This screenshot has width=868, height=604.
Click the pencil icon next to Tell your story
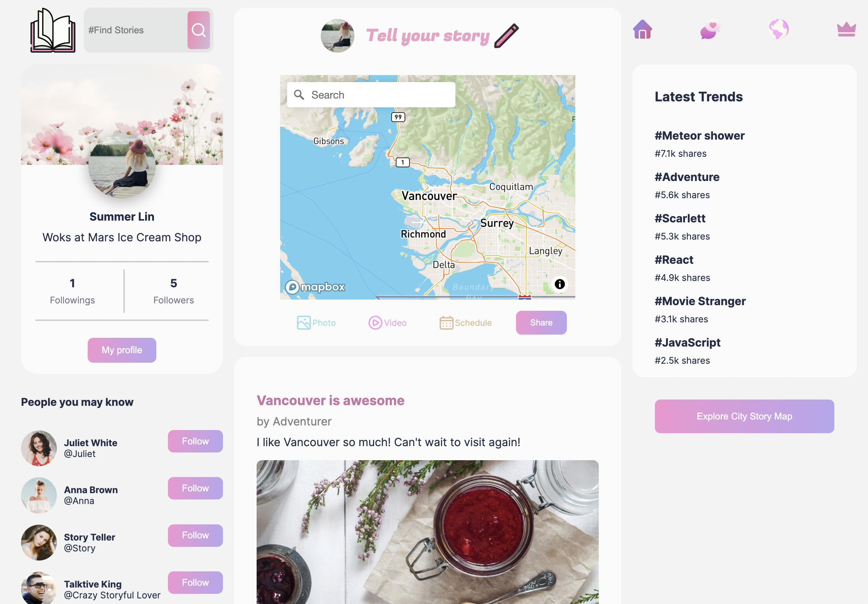click(506, 35)
